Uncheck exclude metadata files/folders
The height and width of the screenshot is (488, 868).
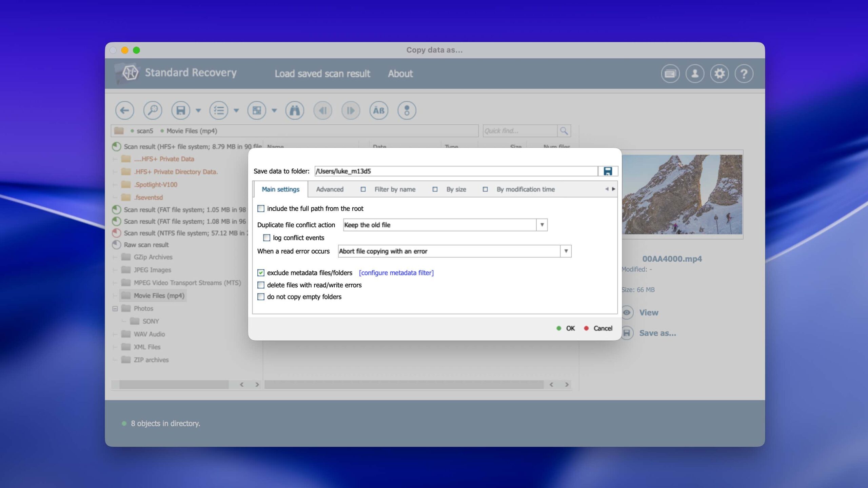click(x=261, y=273)
